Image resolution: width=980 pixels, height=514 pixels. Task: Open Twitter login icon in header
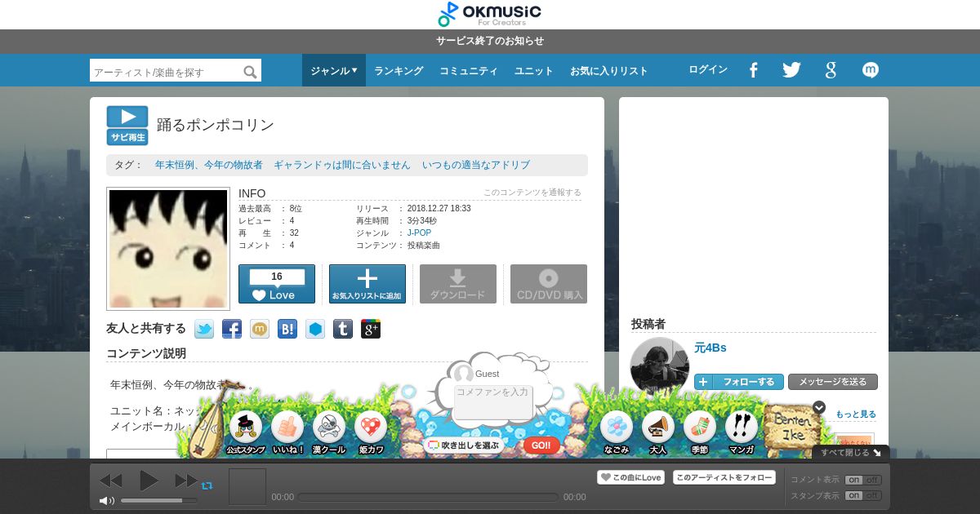[x=791, y=70]
